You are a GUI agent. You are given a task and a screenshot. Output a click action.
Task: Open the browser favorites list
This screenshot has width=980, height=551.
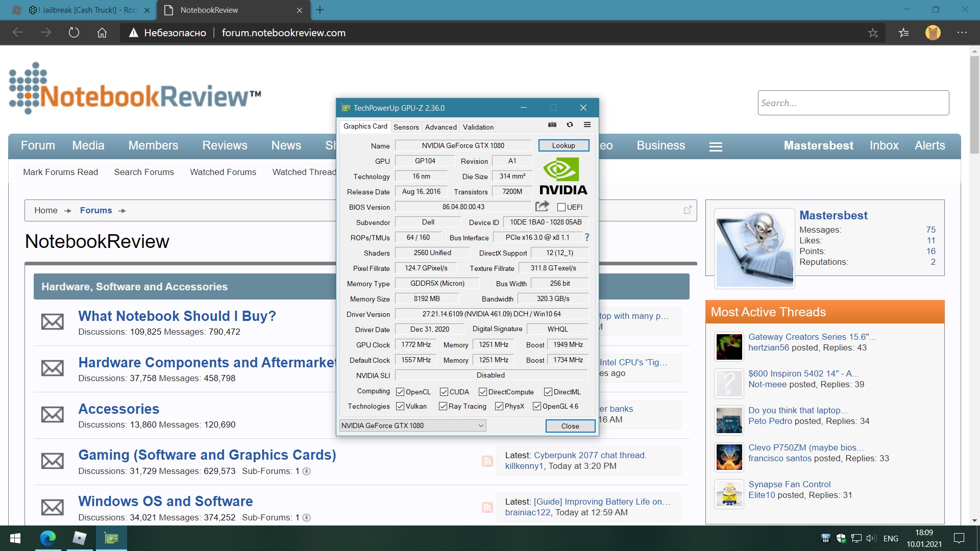point(904,33)
